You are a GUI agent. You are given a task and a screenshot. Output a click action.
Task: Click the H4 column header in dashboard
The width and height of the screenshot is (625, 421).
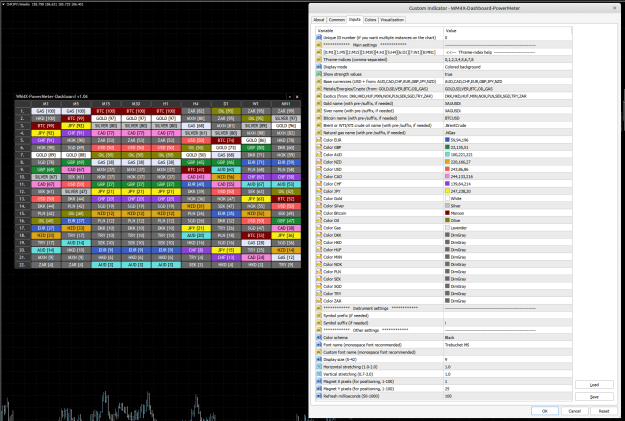point(196,104)
